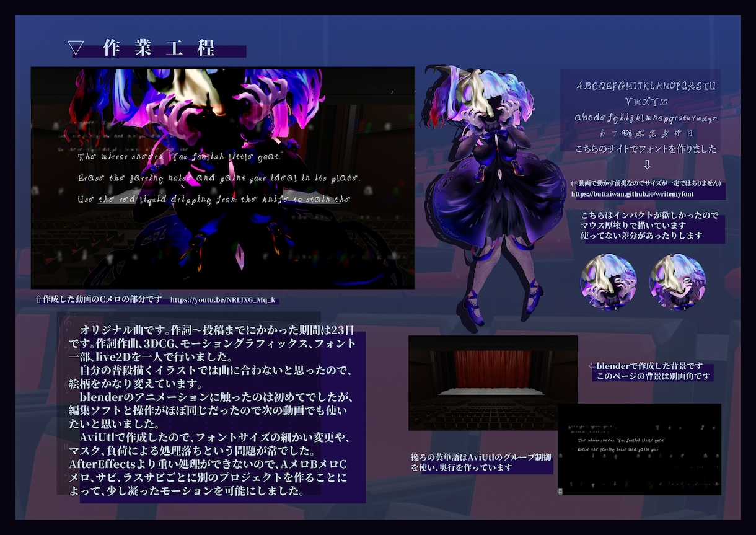Viewport: 756px width, 535px height.
Task: Click the line 使ってない差分があったりします
Action: pos(641,236)
